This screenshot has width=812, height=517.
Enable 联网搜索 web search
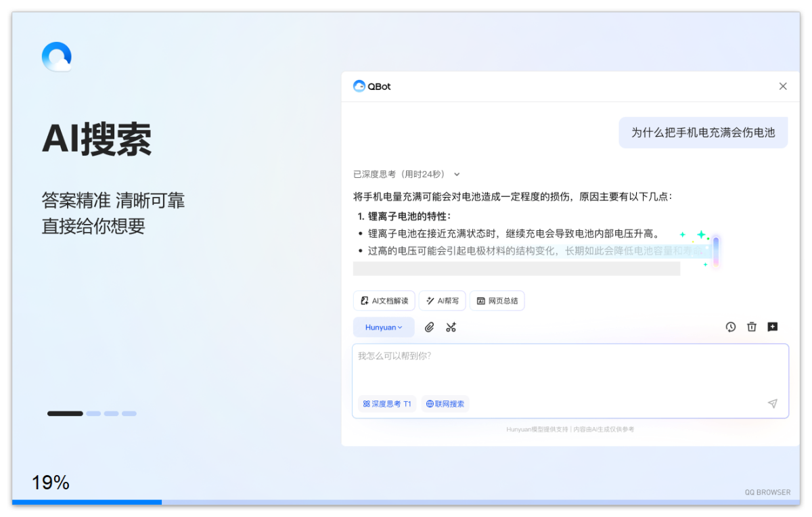point(445,404)
